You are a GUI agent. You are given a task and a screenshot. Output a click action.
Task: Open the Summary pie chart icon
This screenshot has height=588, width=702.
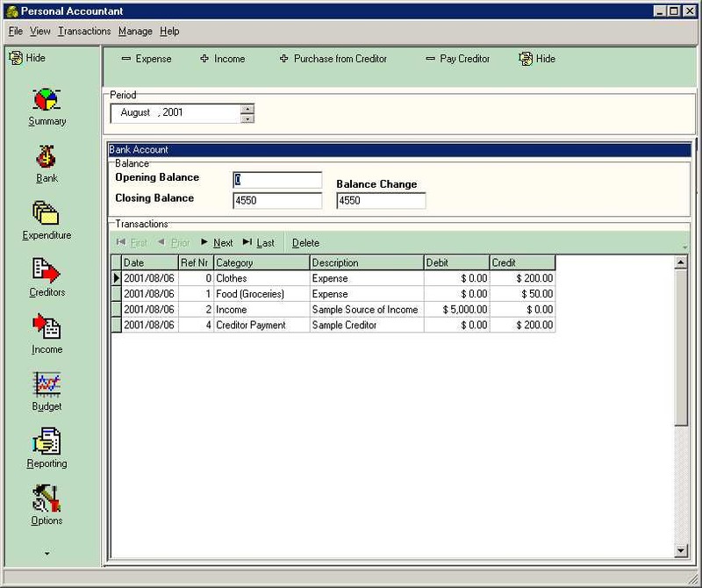(x=47, y=99)
